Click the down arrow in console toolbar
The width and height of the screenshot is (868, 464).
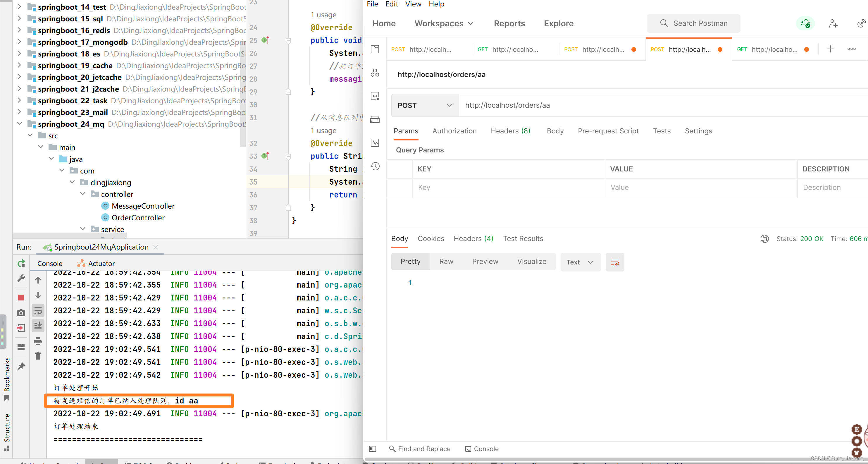[38, 295]
